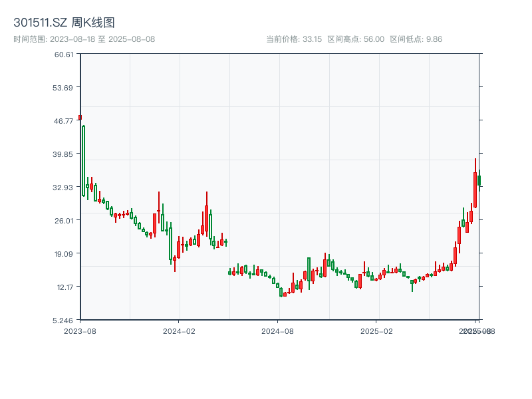The image size is (532, 399).
Task: Click the 32.93 y-axis label
Action: pos(64,188)
